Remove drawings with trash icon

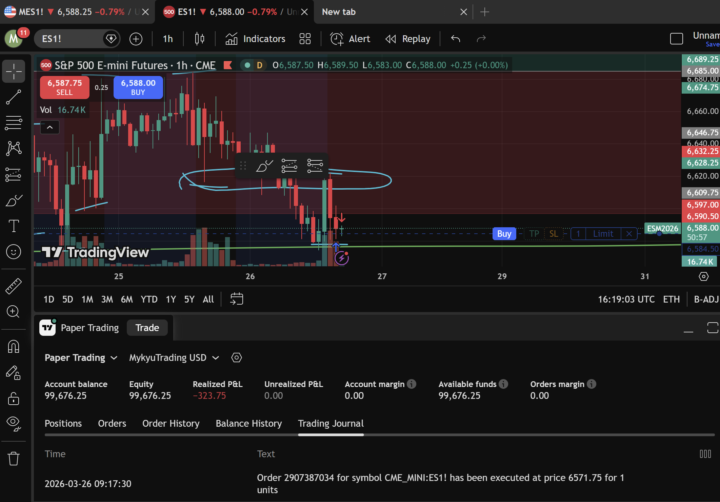pyautogui.click(x=14, y=458)
